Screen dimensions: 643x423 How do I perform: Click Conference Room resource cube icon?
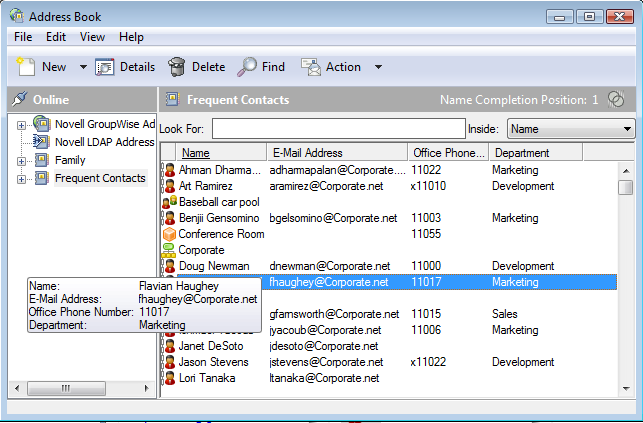click(x=169, y=234)
